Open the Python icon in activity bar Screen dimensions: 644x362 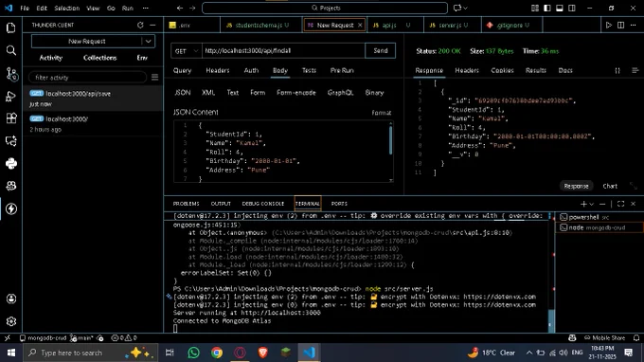(11, 164)
